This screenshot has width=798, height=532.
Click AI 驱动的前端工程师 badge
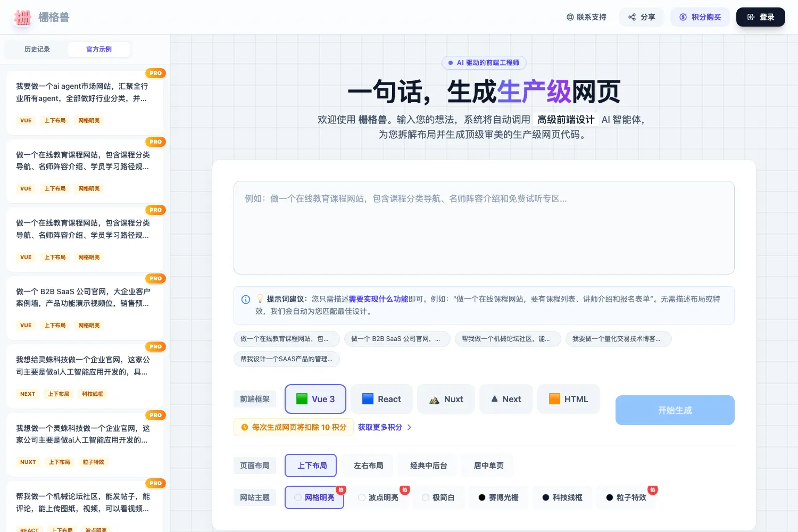pyautogui.click(x=484, y=63)
